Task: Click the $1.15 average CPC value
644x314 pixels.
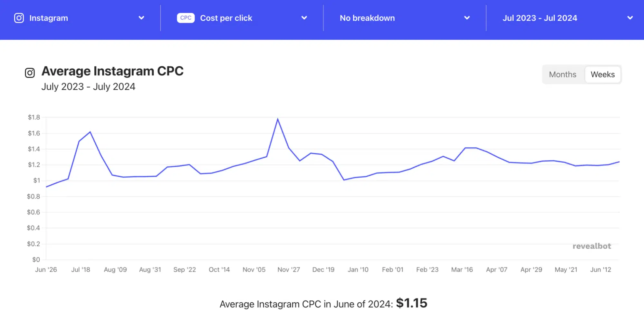Action: tap(411, 303)
